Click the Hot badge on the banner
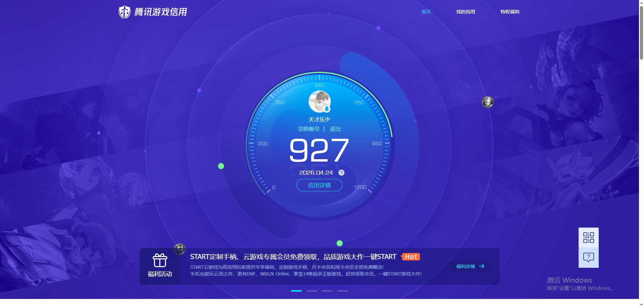The height and width of the screenshot is (308, 644). point(411,257)
